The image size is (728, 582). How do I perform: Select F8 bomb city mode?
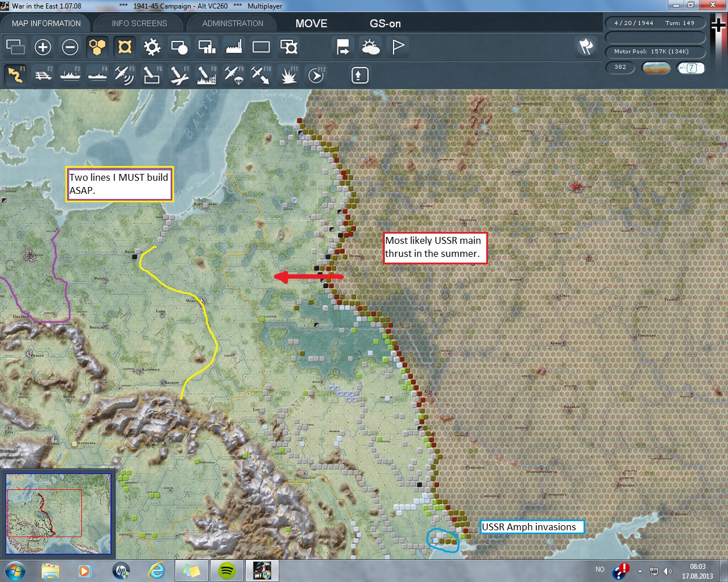(206, 75)
